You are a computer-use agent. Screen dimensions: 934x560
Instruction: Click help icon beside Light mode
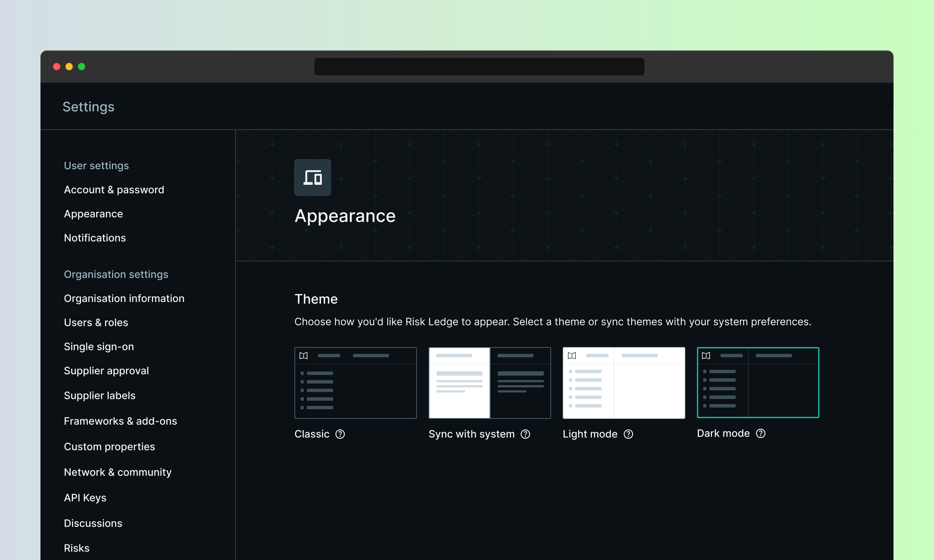pyautogui.click(x=628, y=434)
